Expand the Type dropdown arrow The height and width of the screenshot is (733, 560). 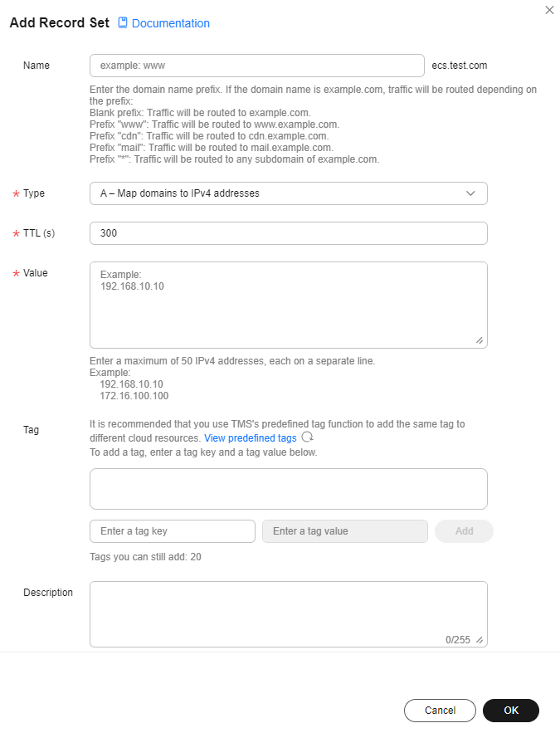(x=470, y=193)
